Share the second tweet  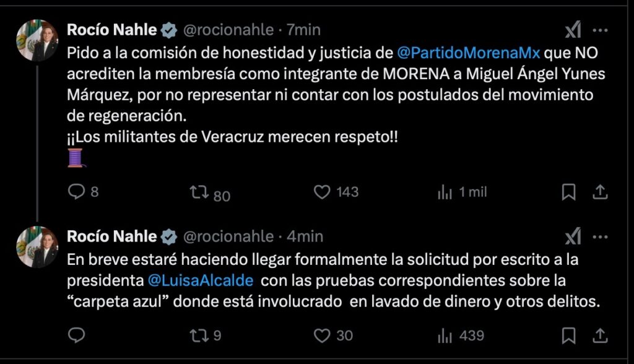point(599,336)
